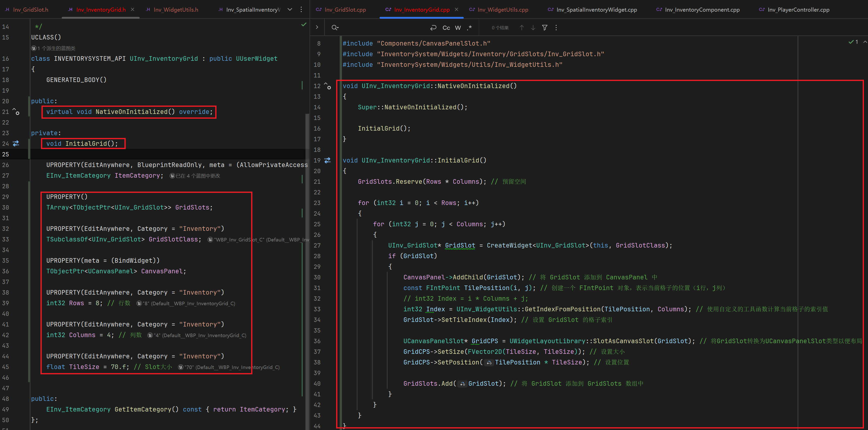
Task: Go to next search occurrence arrow
Action: [x=533, y=28]
